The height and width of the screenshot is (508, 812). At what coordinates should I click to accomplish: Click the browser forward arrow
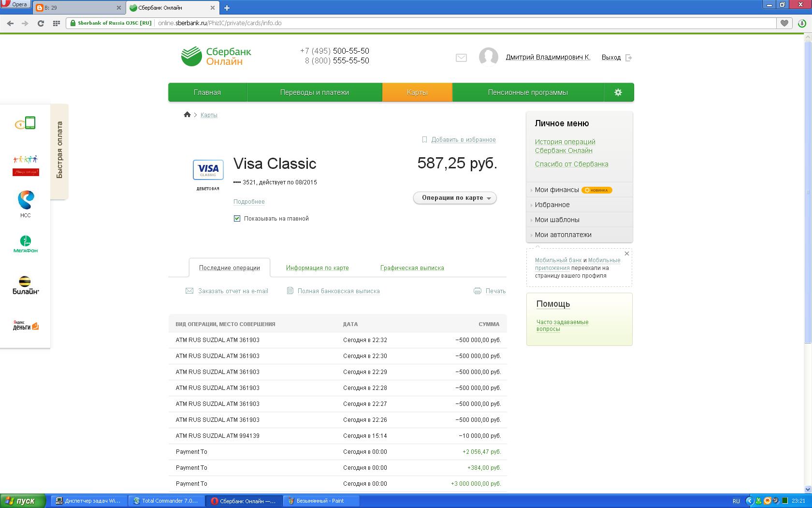[25, 23]
